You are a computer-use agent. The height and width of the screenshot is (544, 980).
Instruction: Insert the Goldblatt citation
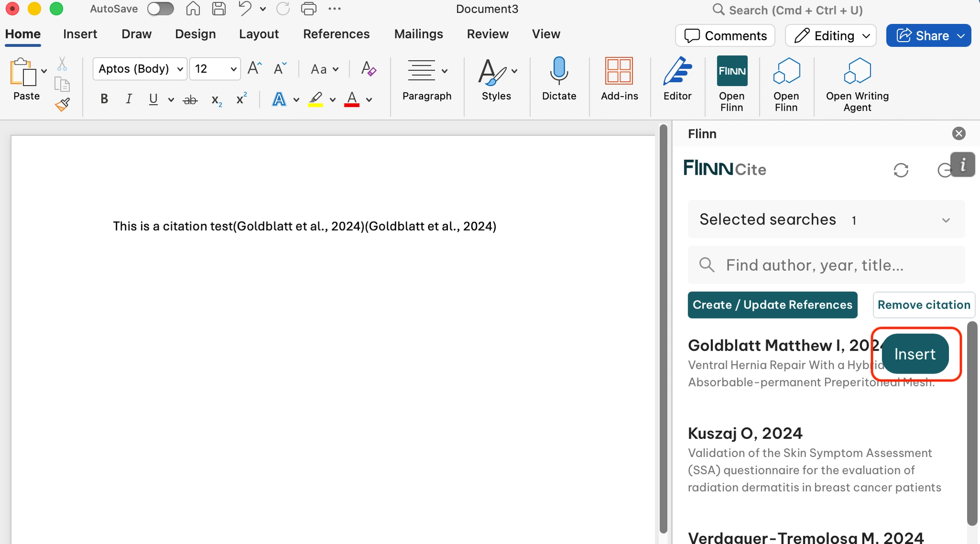tap(915, 354)
